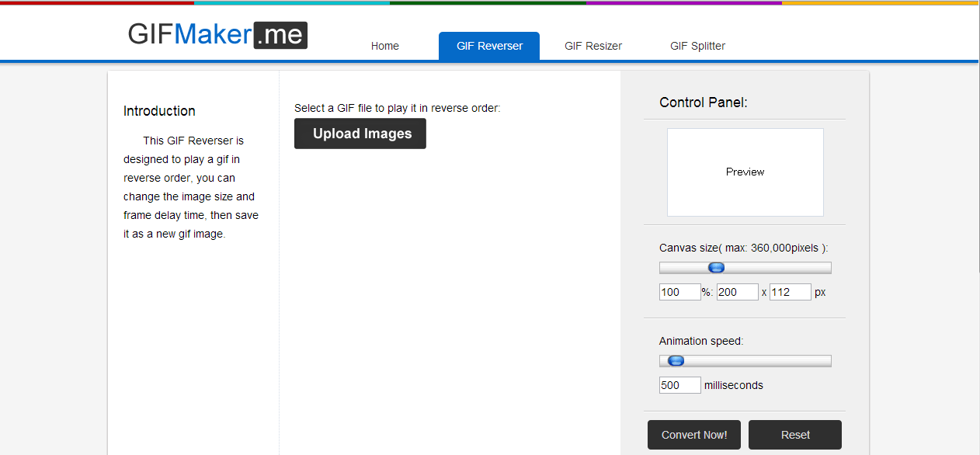980x455 pixels.
Task: Click the canvas size slider handle
Action: 717,268
